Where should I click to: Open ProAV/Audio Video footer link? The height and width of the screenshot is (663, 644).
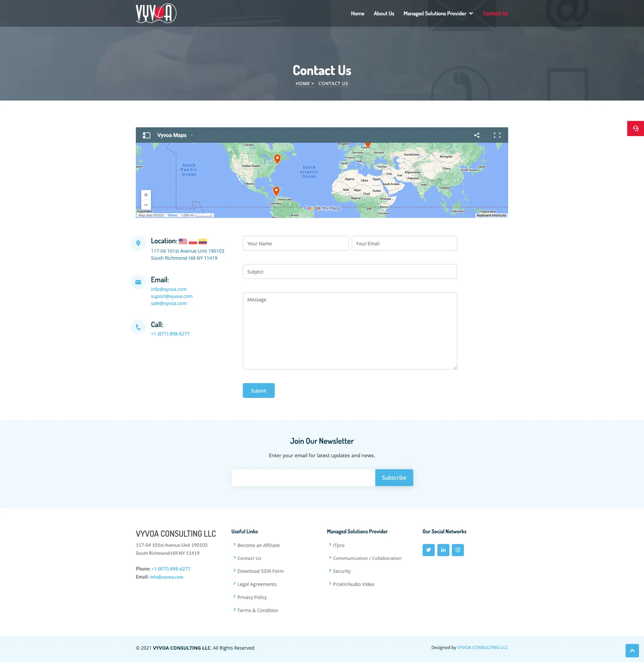point(353,584)
